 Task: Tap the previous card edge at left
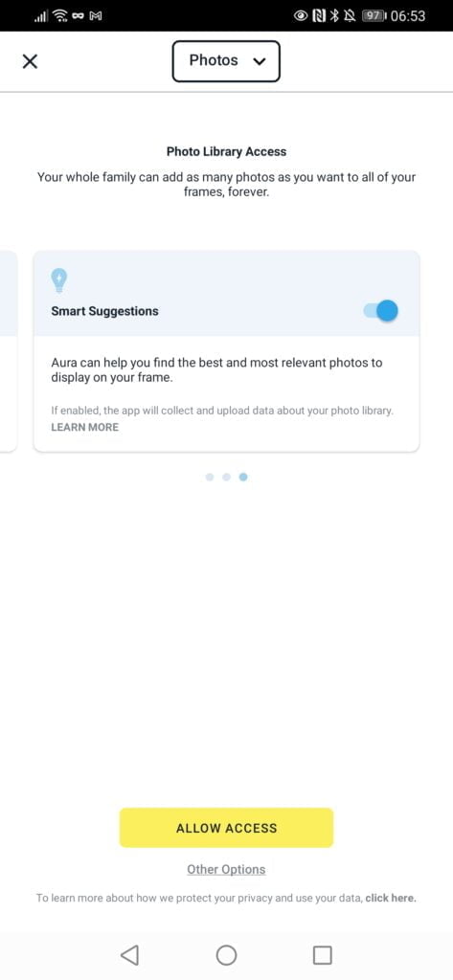pos(8,350)
